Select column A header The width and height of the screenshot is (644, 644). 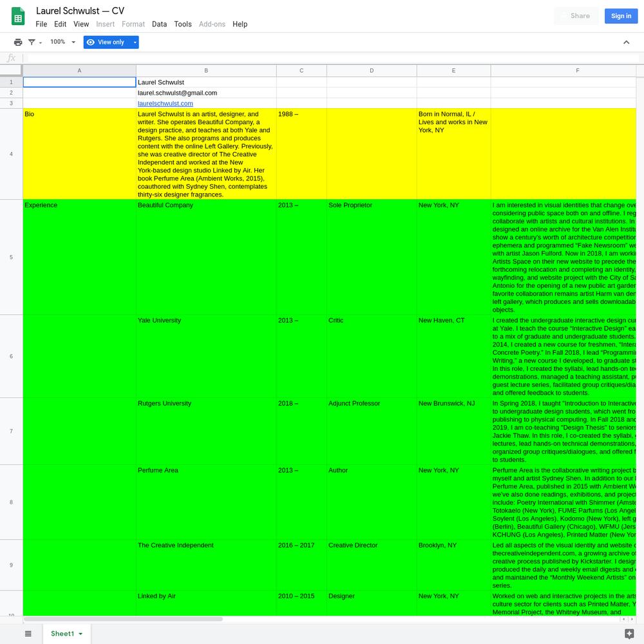[x=79, y=71]
